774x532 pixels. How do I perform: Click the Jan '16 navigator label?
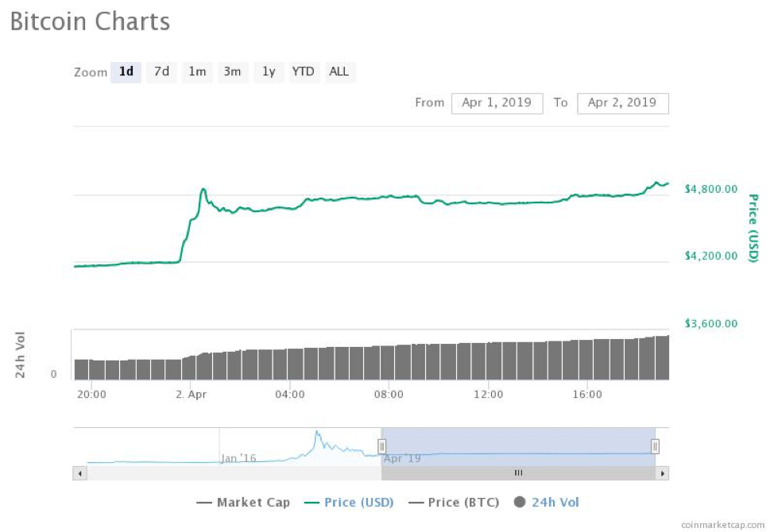(239, 458)
